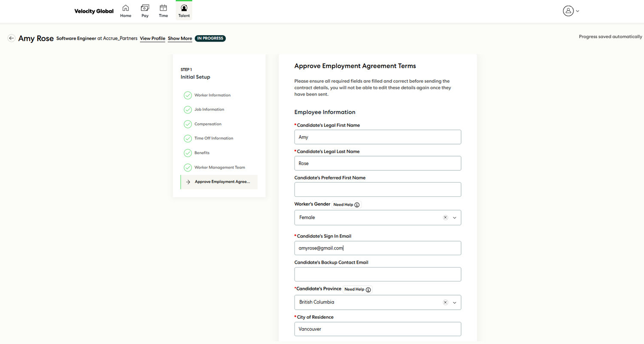Select the Approve Employment Agreement step

pyautogui.click(x=222, y=181)
